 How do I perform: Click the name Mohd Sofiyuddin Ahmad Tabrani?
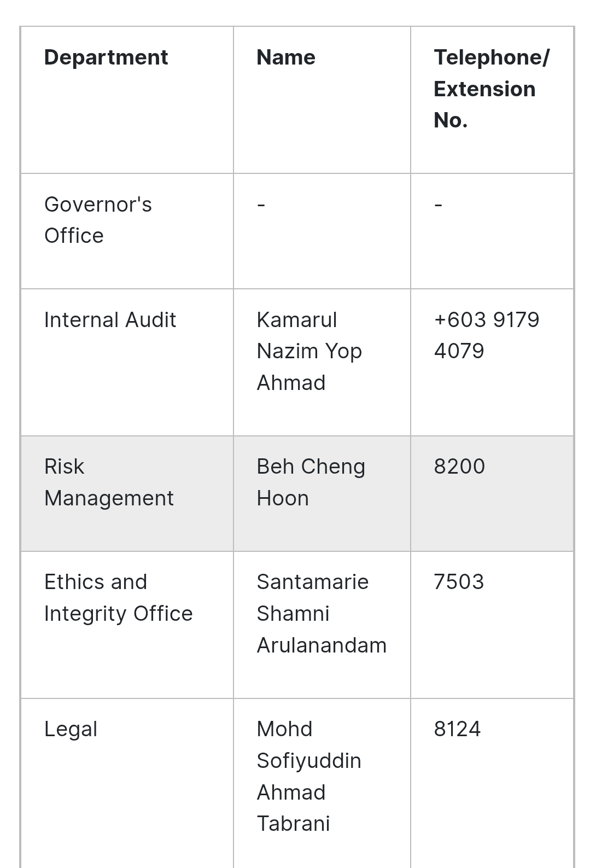point(309,776)
